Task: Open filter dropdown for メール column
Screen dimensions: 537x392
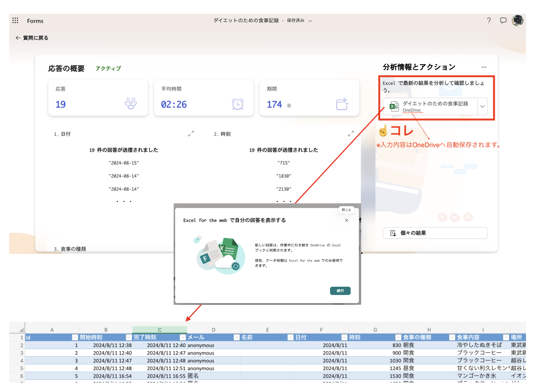Action: pos(237,337)
